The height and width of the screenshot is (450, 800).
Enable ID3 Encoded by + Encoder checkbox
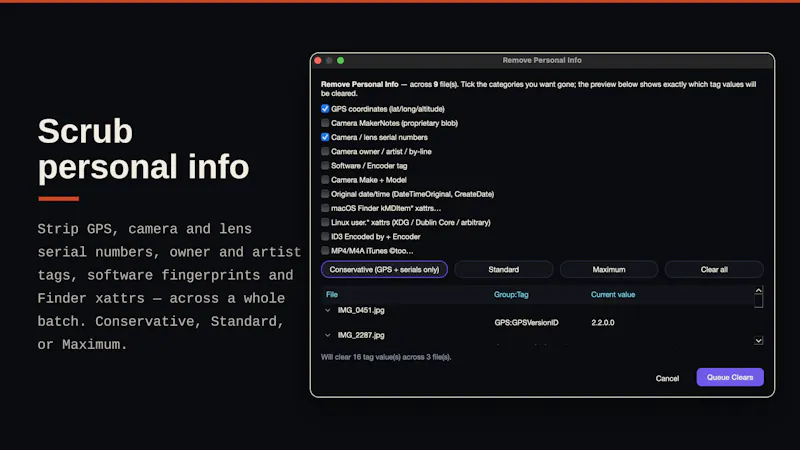tap(325, 237)
